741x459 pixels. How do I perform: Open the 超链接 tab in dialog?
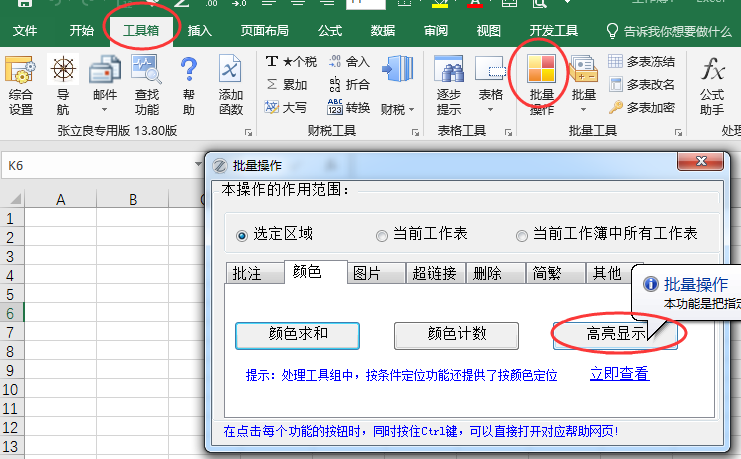pyautogui.click(x=435, y=273)
